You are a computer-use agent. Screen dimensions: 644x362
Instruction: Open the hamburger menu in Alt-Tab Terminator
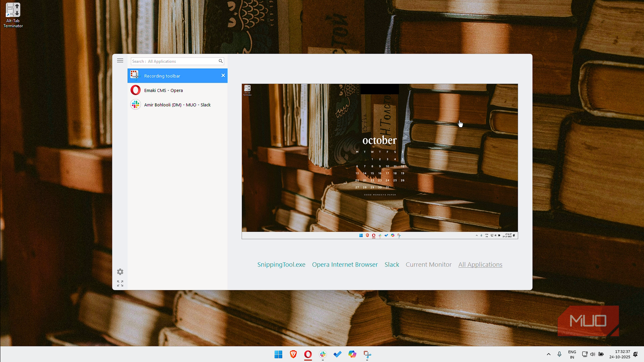[x=120, y=60]
